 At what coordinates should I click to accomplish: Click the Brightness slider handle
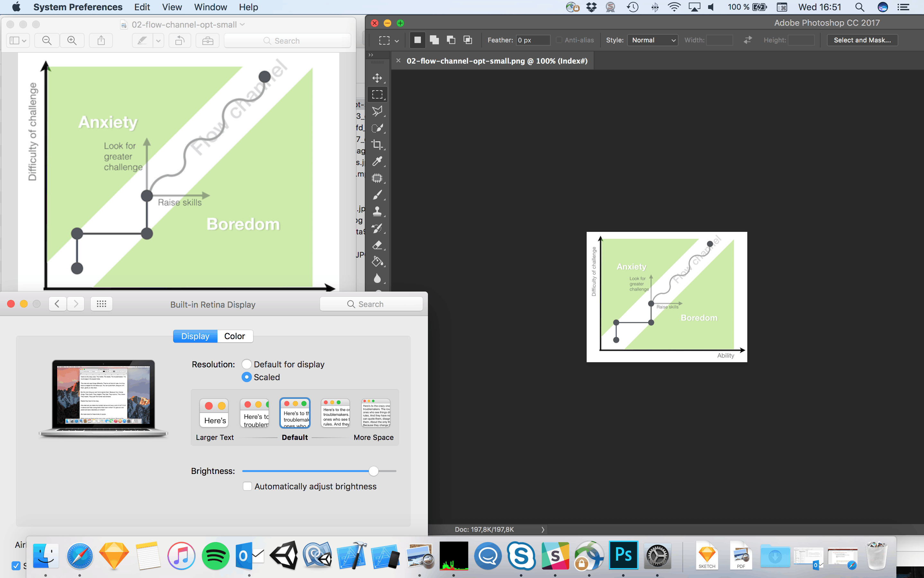click(x=374, y=471)
